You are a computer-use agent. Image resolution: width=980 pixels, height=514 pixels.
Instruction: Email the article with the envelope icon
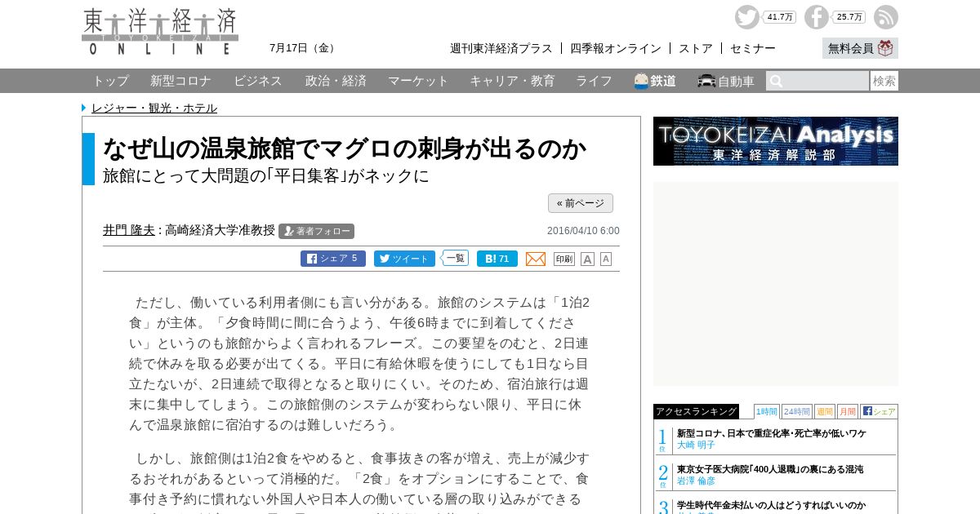536,259
